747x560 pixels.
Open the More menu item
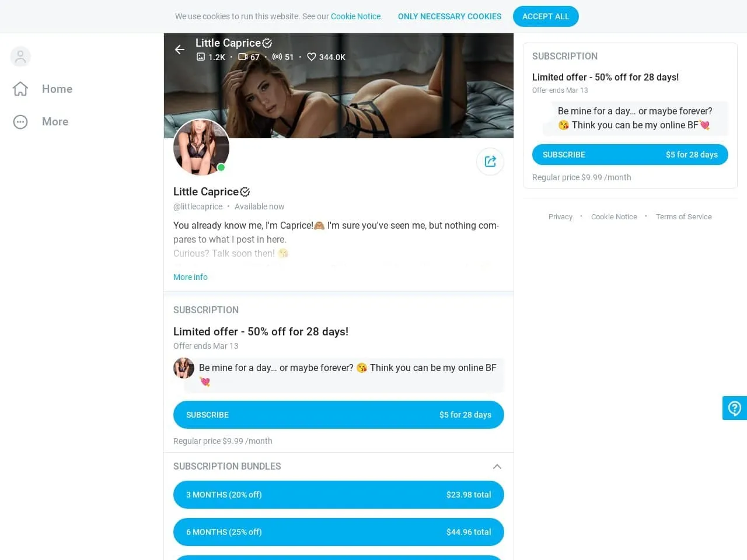tap(55, 122)
